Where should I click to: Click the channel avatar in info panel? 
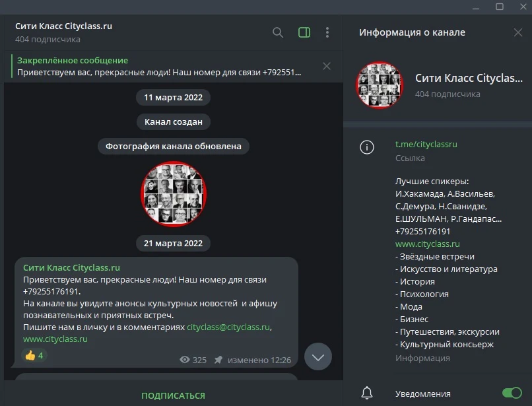point(380,85)
